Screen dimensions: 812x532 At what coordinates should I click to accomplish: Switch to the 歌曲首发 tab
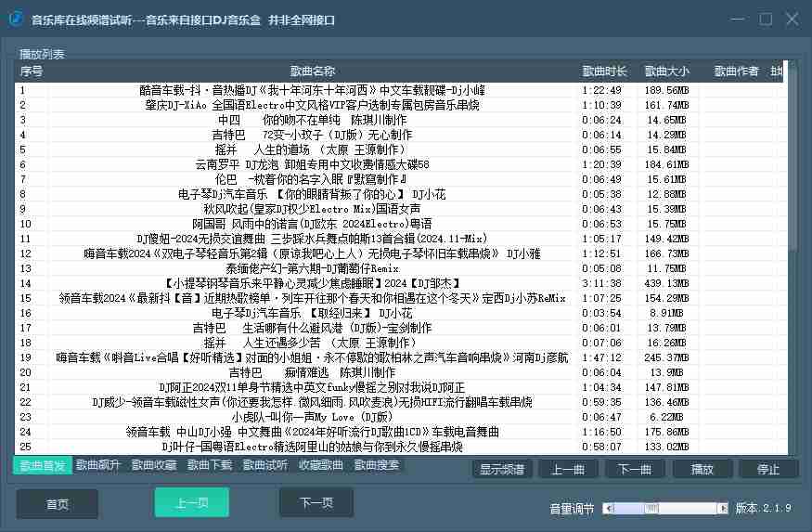tap(43, 465)
